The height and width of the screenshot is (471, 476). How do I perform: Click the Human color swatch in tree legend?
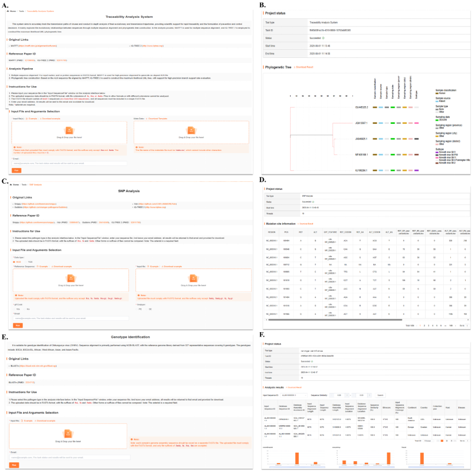pyautogui.click(x=438, y=94)
